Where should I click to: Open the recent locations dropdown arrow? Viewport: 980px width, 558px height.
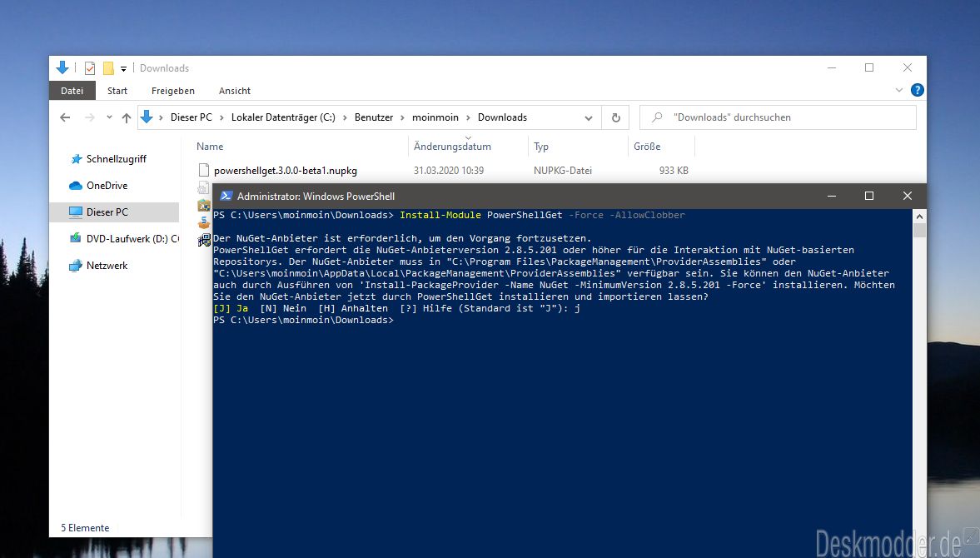tap(109, 117)
